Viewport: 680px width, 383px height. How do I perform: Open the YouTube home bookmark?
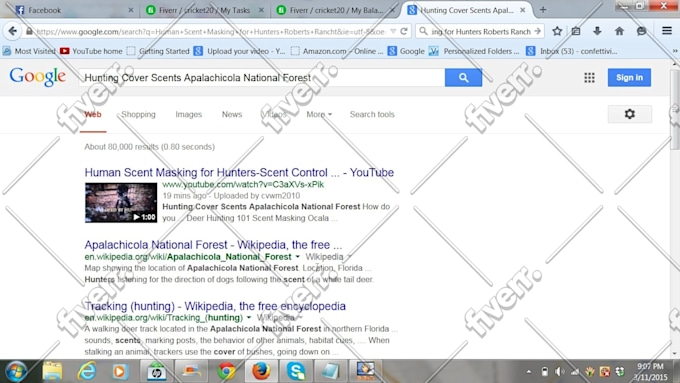pos(92,51)
